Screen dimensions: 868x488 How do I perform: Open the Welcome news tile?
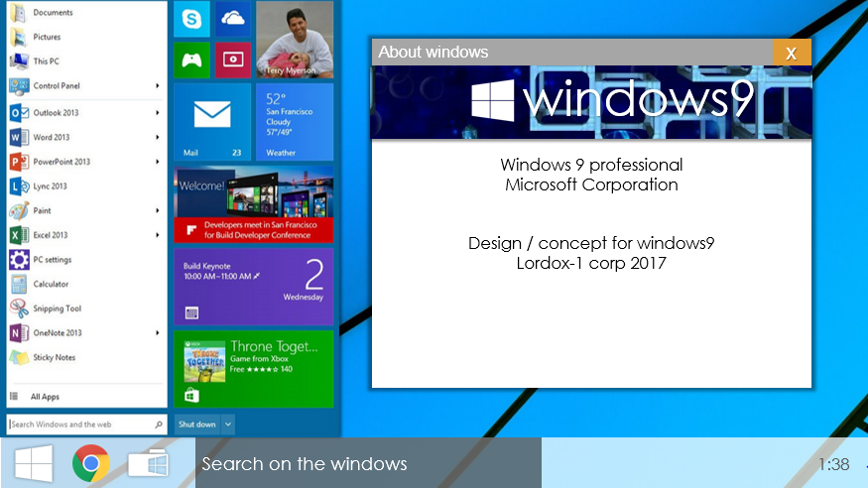[x=254, y=204]
